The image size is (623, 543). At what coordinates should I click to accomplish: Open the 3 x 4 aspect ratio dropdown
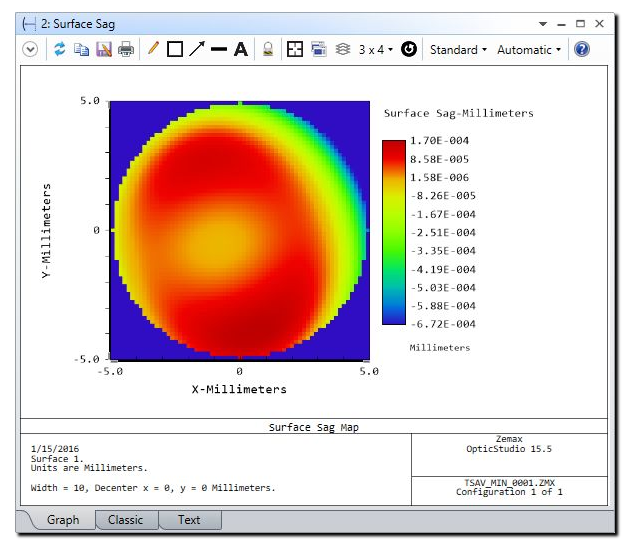(x=375, y=50)
